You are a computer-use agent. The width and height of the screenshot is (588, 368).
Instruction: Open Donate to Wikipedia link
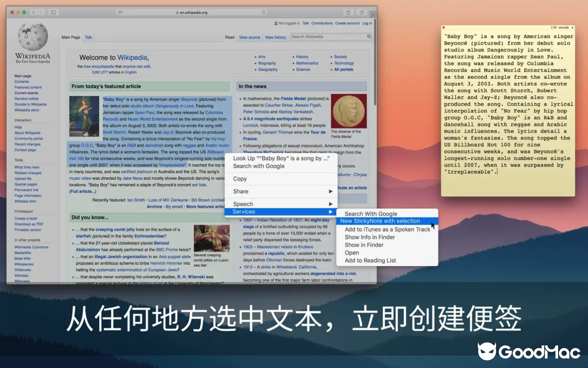click(x=30, y=104)
